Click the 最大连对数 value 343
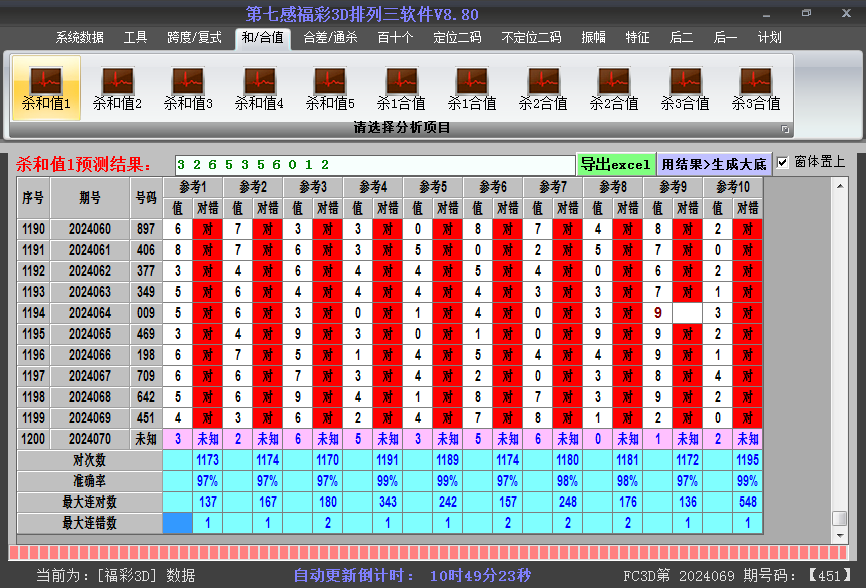 [387, 502]
